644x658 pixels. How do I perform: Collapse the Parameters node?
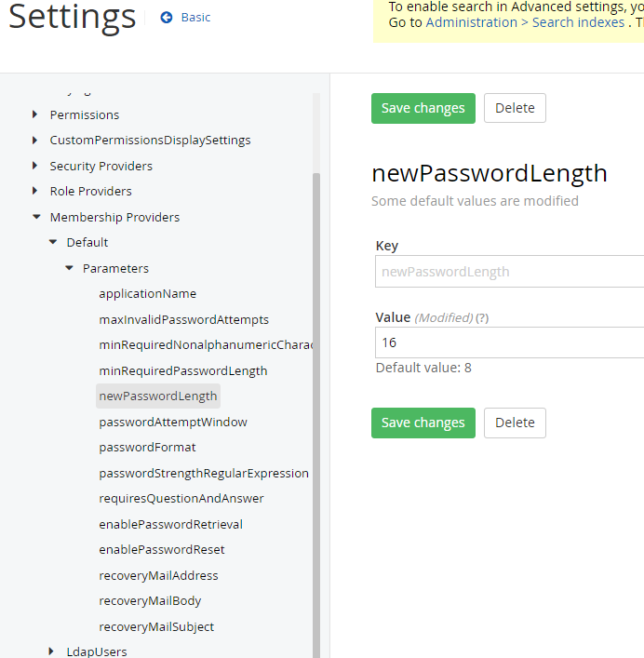pyautogui.click(x=69, y=268)
